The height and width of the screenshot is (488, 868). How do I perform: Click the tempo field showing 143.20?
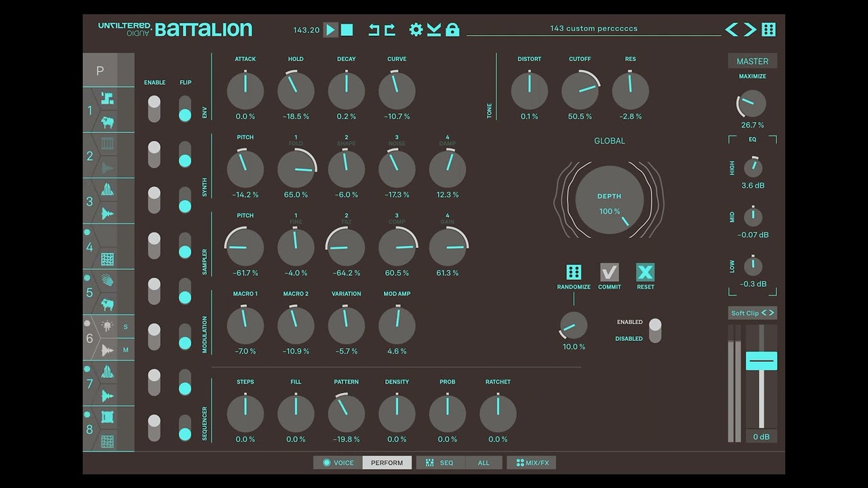[307, 30]
